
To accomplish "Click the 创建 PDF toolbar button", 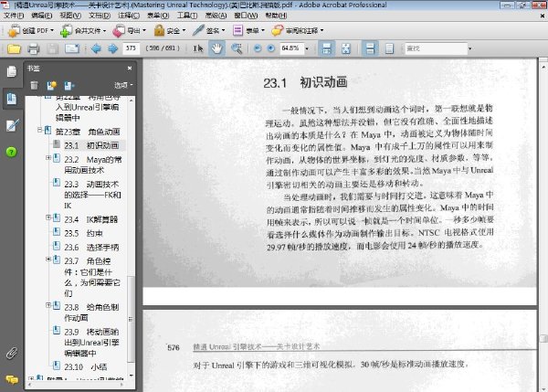I will (x=31, y=31).
